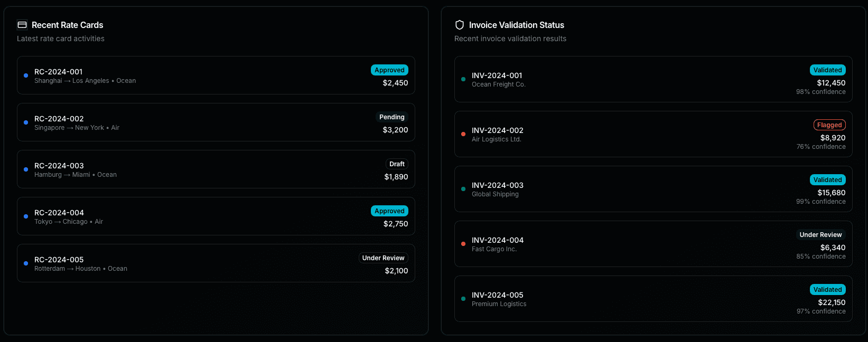This screenshot has width=868, height=342.
Task: Click the Recent Rate Cards panel icon
Action: click(22, 24)
